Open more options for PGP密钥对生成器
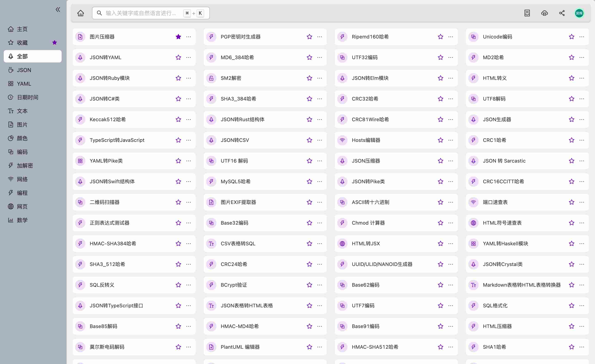 (319, 37)
